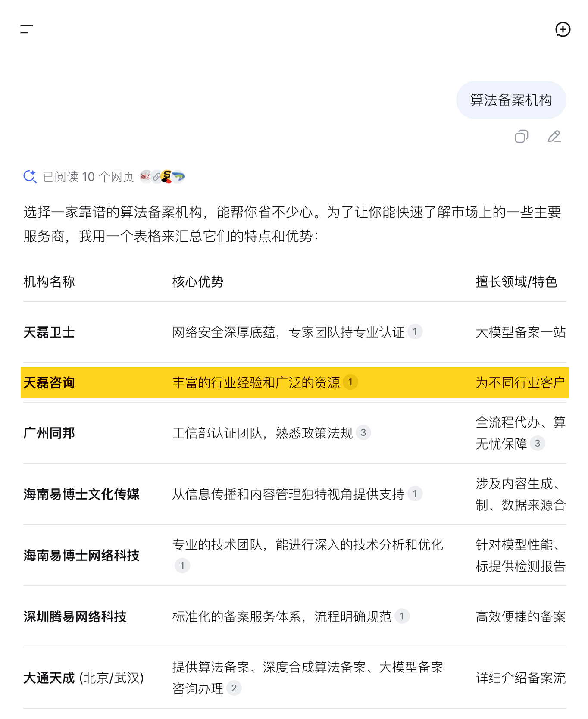588x719 pixels.
Task: Open citation 3 after 熟悉政策法规
Action: tap(363, 432)
